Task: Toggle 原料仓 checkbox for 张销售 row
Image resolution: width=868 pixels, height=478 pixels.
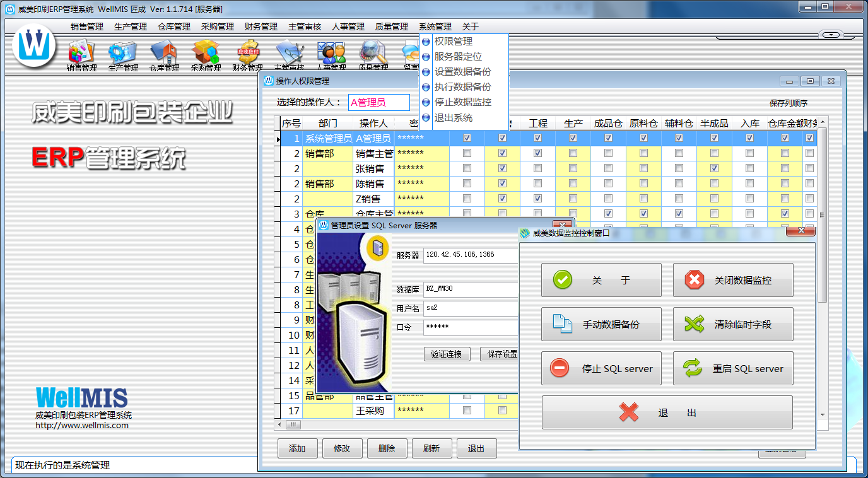Action: pos(643,168)
